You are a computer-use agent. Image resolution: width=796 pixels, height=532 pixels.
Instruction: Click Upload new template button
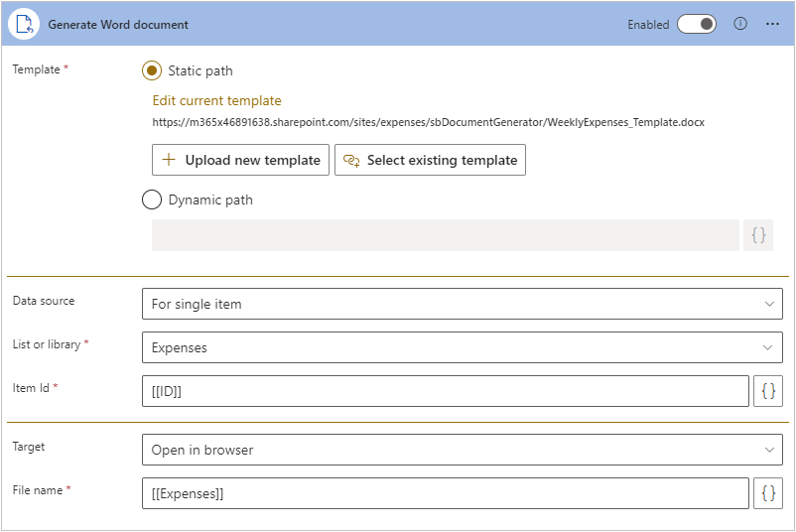(241, 160)
